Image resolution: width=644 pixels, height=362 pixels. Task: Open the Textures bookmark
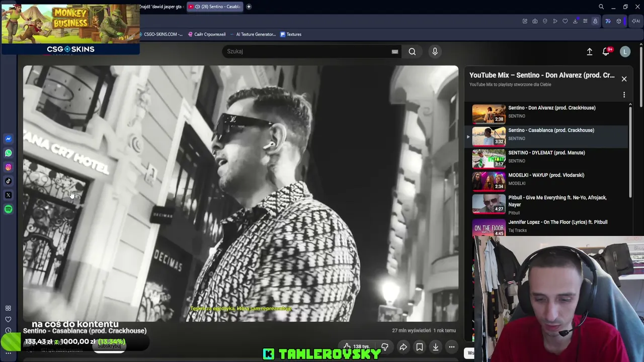coord(291,34)
